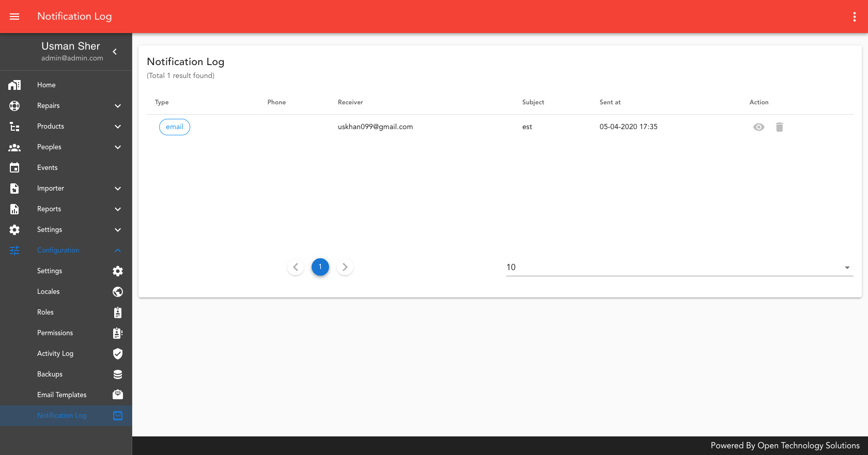Click the Sent at column header

610,102
